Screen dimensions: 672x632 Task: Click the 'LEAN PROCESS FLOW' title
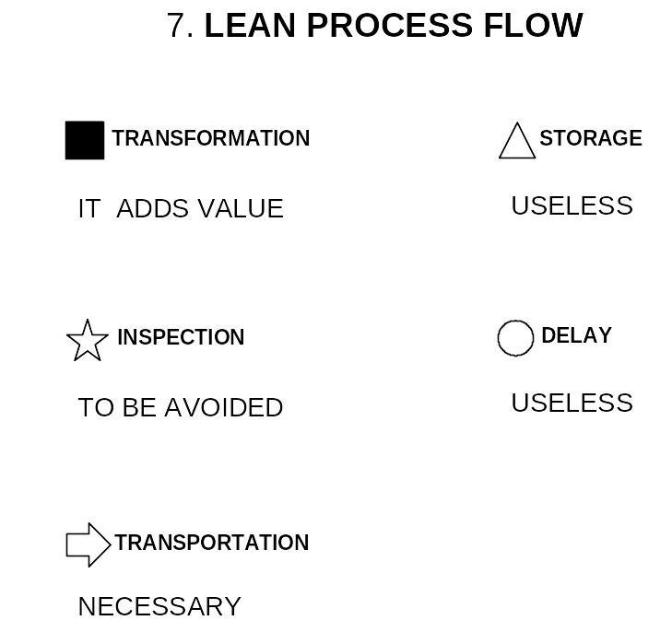click(394, 25)
